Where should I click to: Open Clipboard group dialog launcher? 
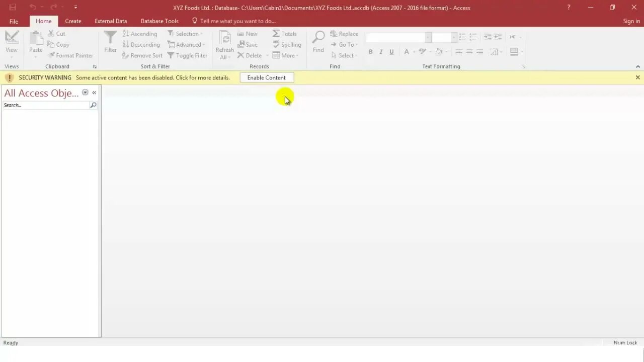click(95, 66)
